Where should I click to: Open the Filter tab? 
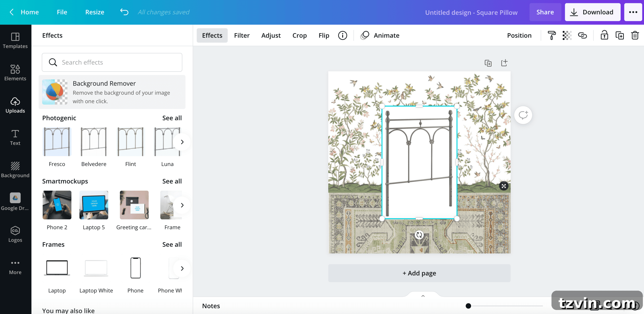click(242, 35)
